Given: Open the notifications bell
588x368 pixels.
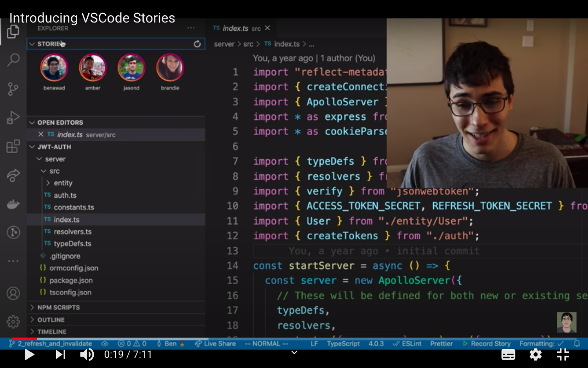Looking at the screenshot, I should [577, 343].
